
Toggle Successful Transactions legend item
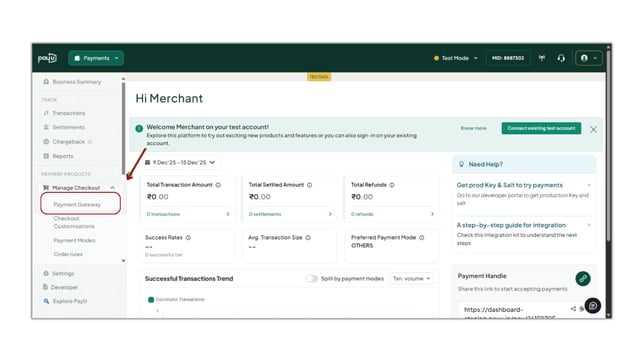176,300
